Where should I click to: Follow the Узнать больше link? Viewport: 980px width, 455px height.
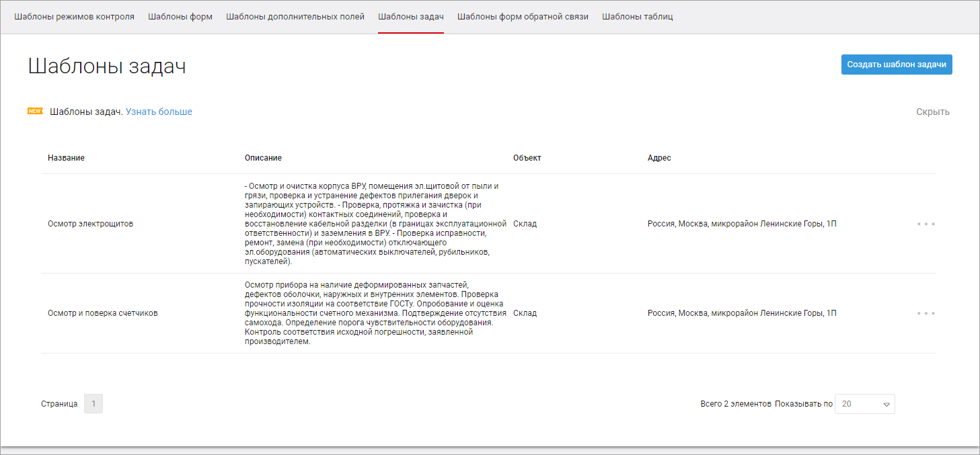(159, 112)
